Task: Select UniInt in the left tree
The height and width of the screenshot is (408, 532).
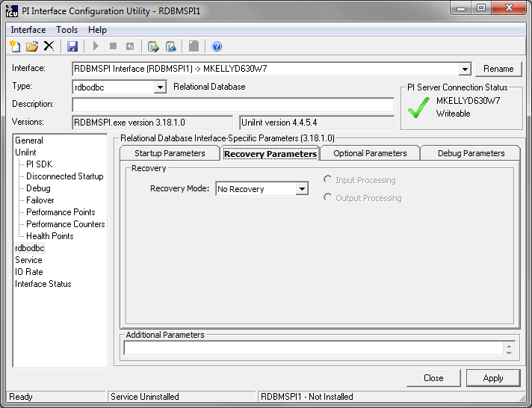Action: coord(25,152)
